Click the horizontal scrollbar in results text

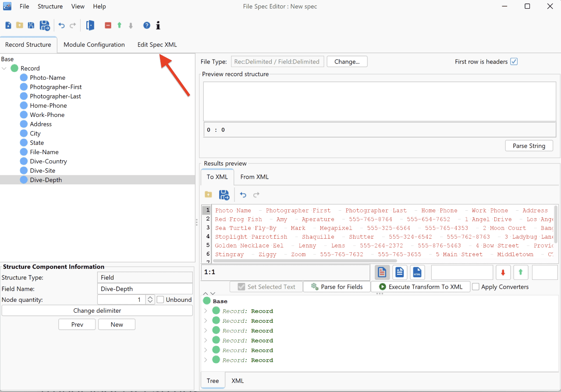point(305,261)
